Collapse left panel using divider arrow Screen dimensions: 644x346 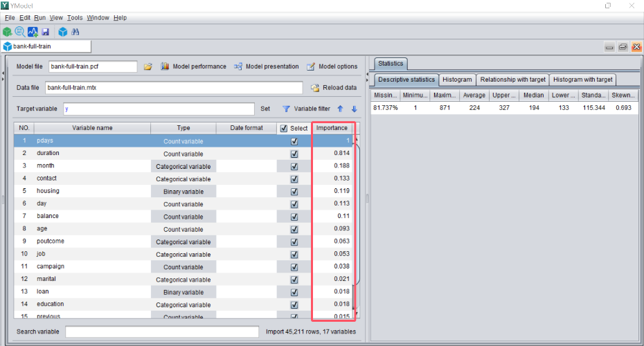tap(3, 71)
